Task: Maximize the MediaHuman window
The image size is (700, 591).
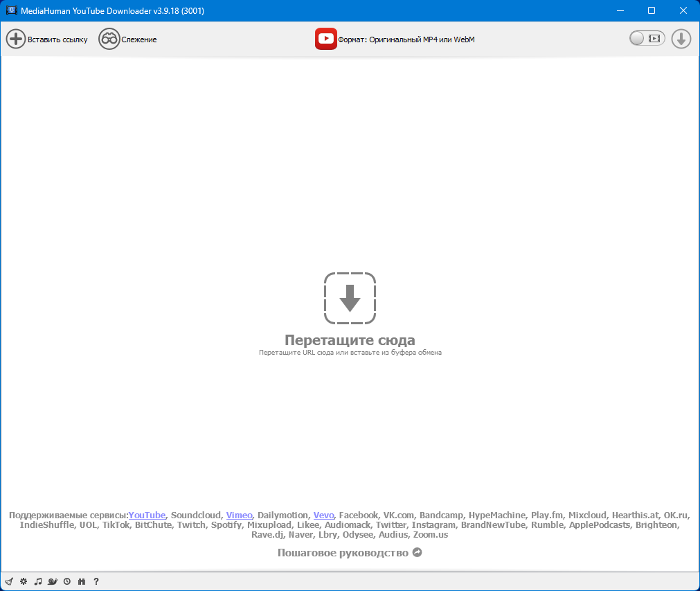Action: pyautogui.click(x=652, y=10)
